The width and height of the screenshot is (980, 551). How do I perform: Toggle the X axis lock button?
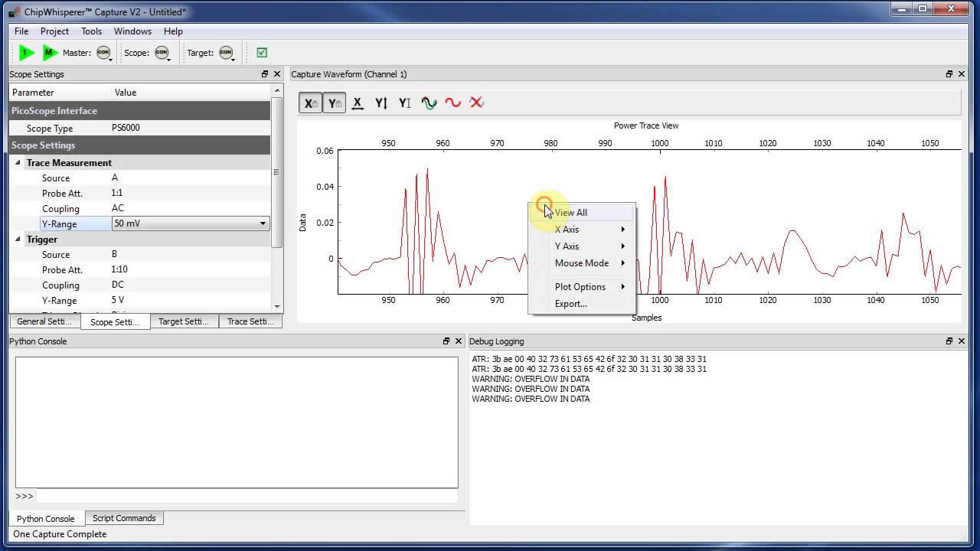pyautogui.click(x=310, y=103)
